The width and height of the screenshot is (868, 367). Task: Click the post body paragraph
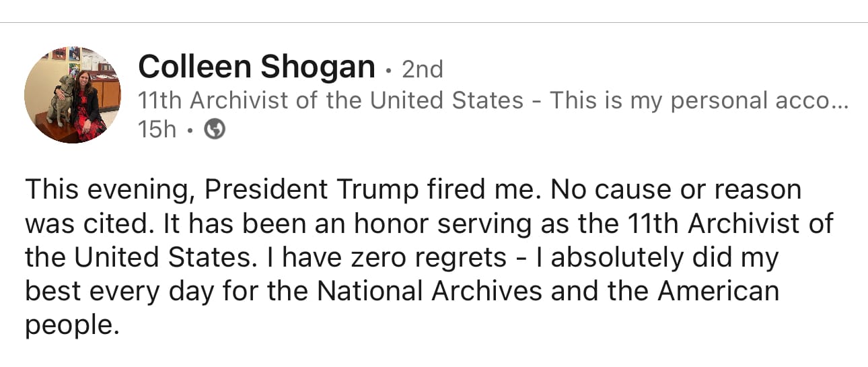[x=431, y=257]
